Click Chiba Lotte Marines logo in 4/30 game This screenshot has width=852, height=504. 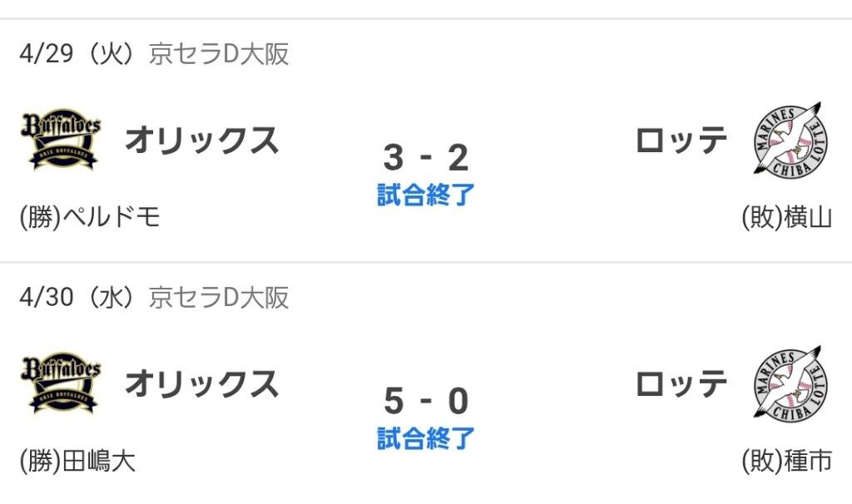coord(789,382)
